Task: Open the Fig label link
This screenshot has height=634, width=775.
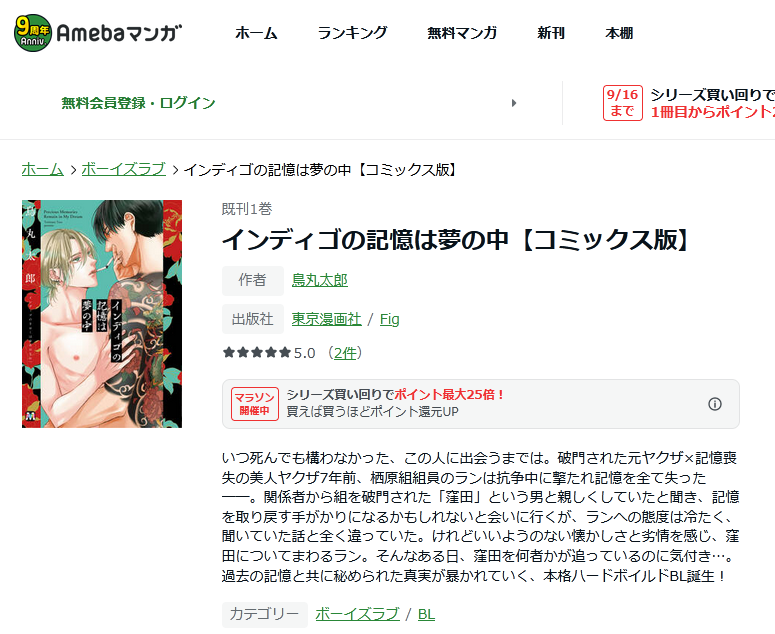Action: 389,319
